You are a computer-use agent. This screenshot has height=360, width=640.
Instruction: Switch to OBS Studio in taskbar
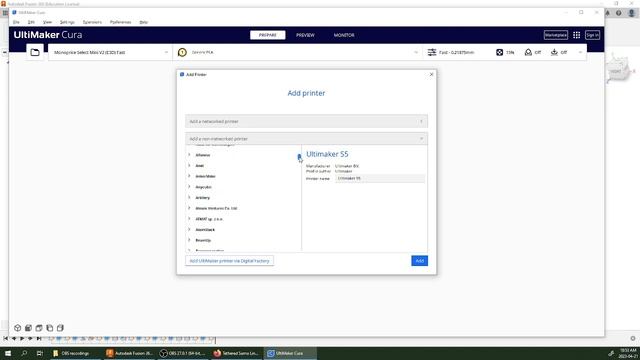point(183,353)
